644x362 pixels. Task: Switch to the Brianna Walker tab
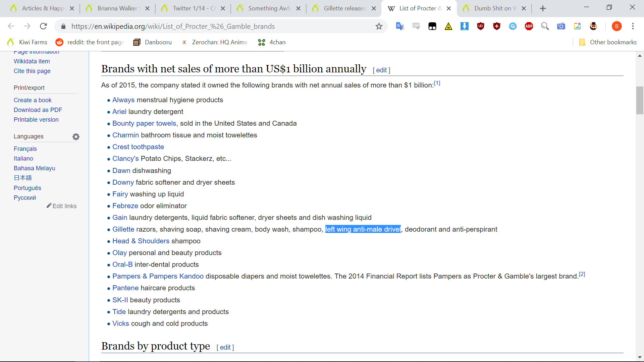tap(117, 8)
